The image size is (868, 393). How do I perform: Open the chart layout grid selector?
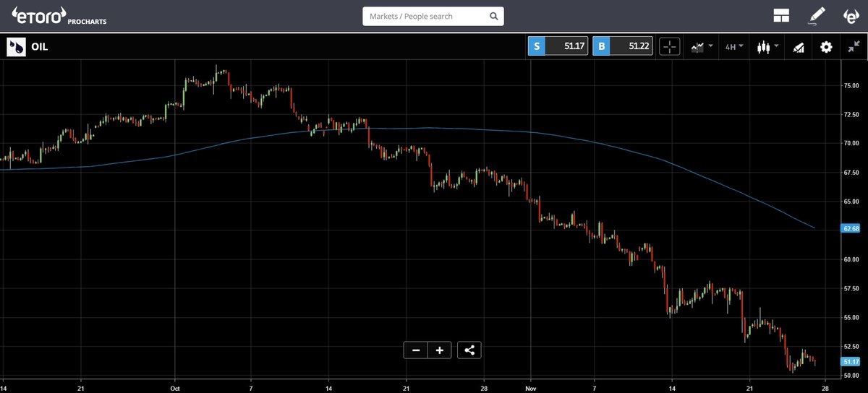click(780, 16)
